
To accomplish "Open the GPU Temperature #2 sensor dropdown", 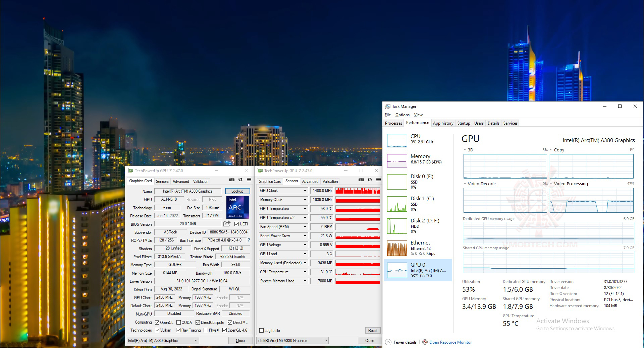I will 305,218.
